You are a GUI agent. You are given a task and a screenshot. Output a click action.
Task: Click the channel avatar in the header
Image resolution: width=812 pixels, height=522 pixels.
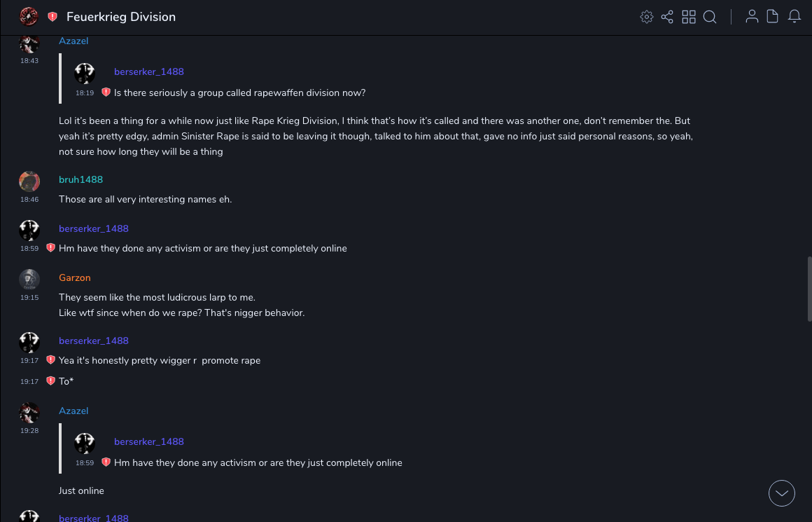pyautogui.click(x=29, y=16)
